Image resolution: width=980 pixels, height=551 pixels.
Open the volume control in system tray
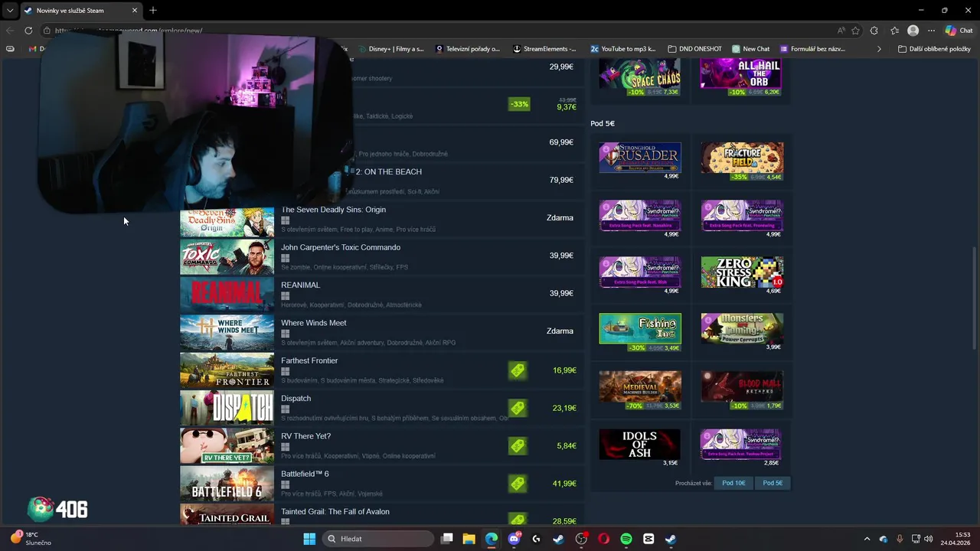coord(928,539)
